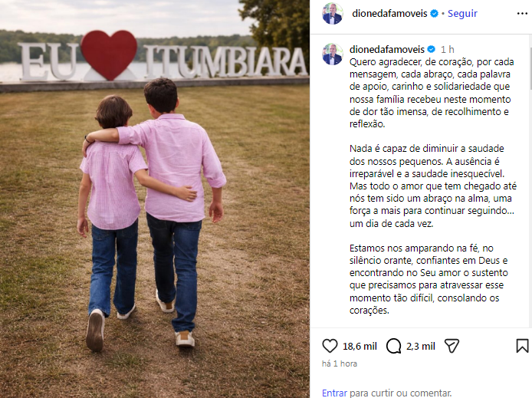Follow the account with the Seguir button

click(462, 14)
